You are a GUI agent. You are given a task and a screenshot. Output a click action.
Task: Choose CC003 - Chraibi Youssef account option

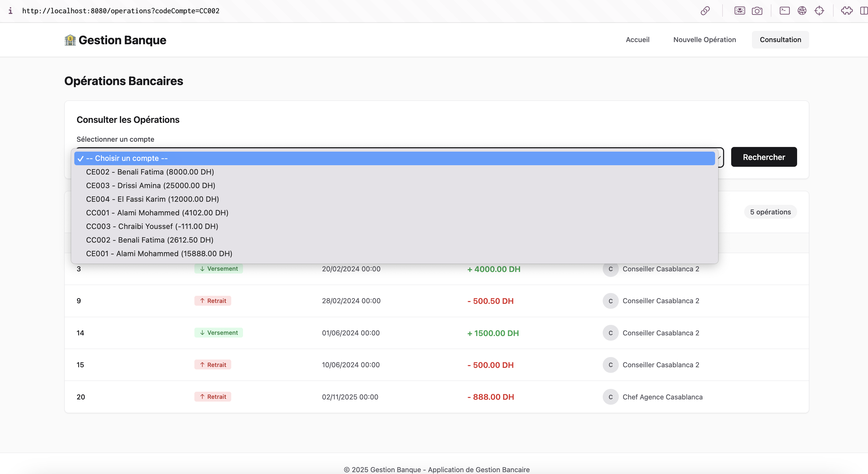pyautogui.click(x=152, y=226)
